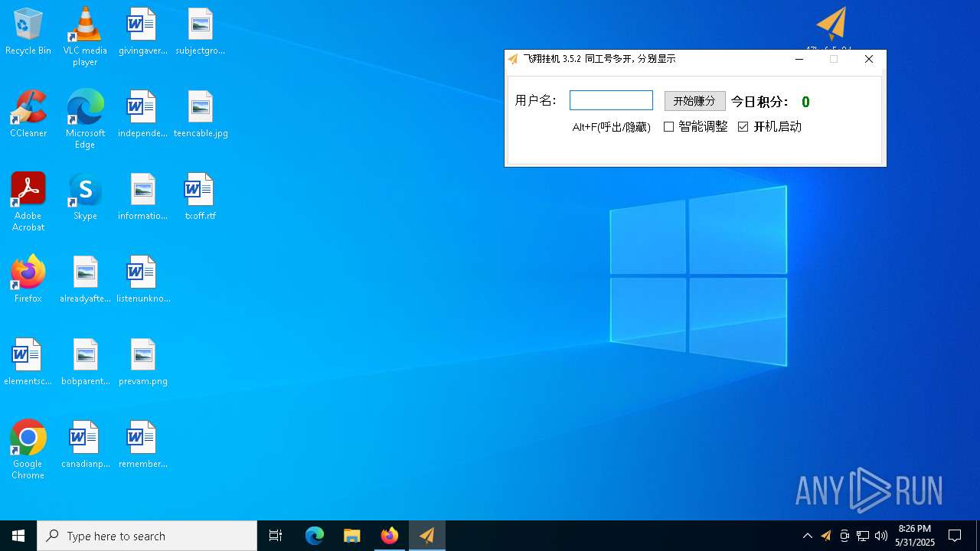This screenshot has width=980, height=551.
Task: Open the notification center
Action: [x=955, y=536]
